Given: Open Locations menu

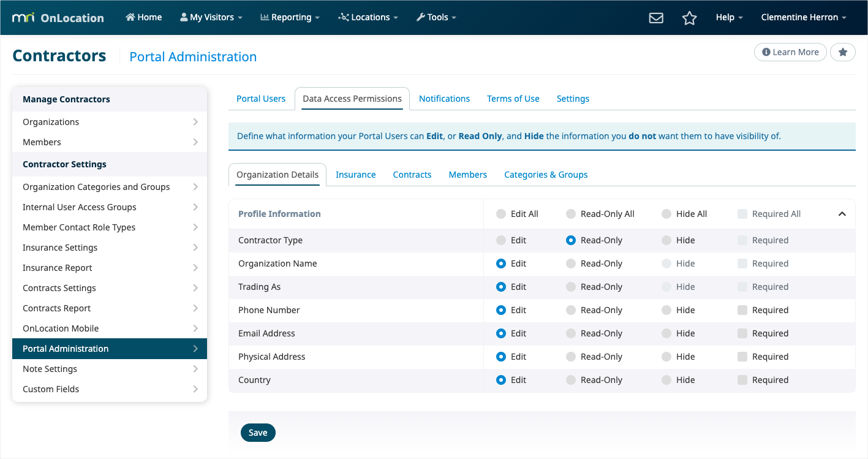Looking at the screenshot, I should coord(368,17).
